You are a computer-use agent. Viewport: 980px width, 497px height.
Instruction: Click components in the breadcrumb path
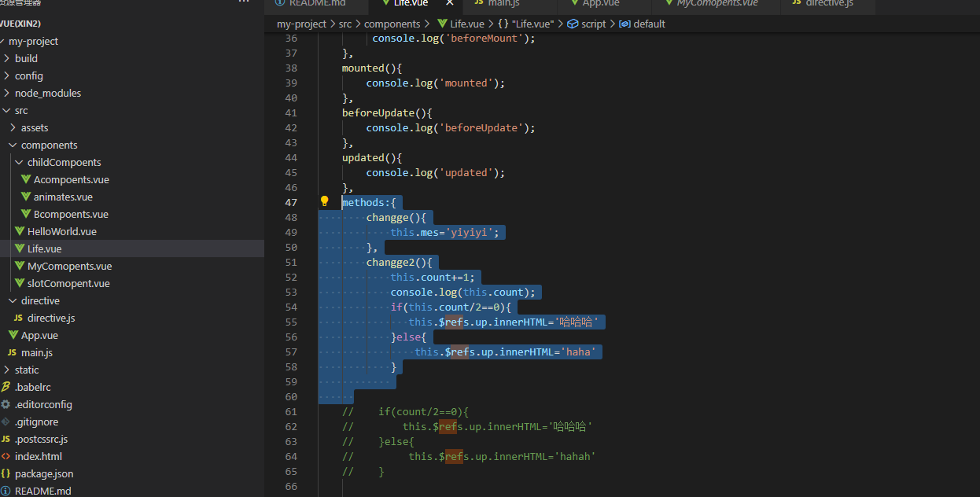coord(392,24)
